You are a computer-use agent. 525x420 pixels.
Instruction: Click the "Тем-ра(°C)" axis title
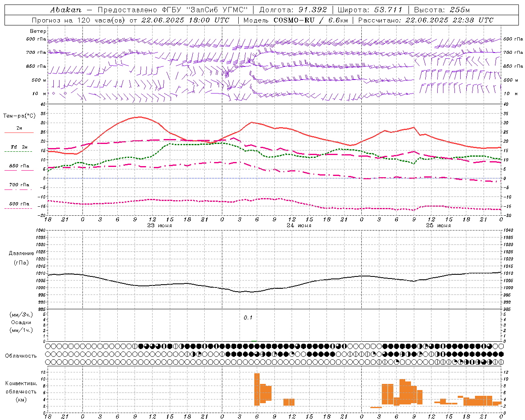pyautogui.click(x=19, y=116)
